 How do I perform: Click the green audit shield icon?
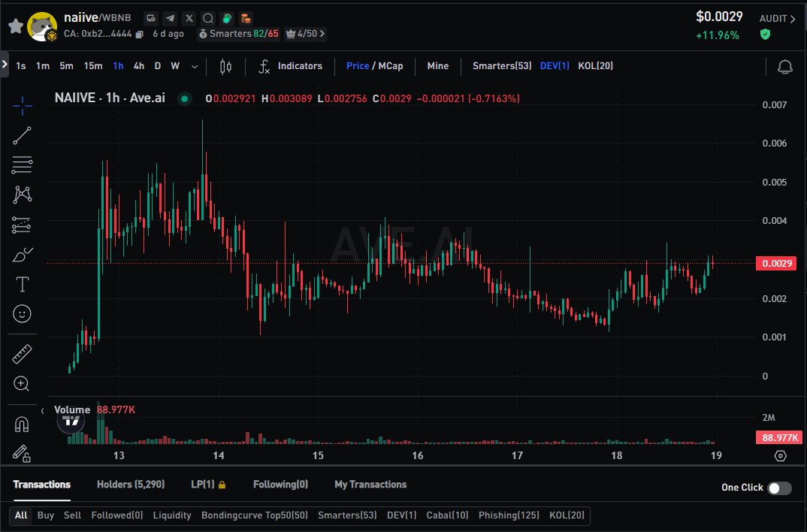[x=766, y=35]
